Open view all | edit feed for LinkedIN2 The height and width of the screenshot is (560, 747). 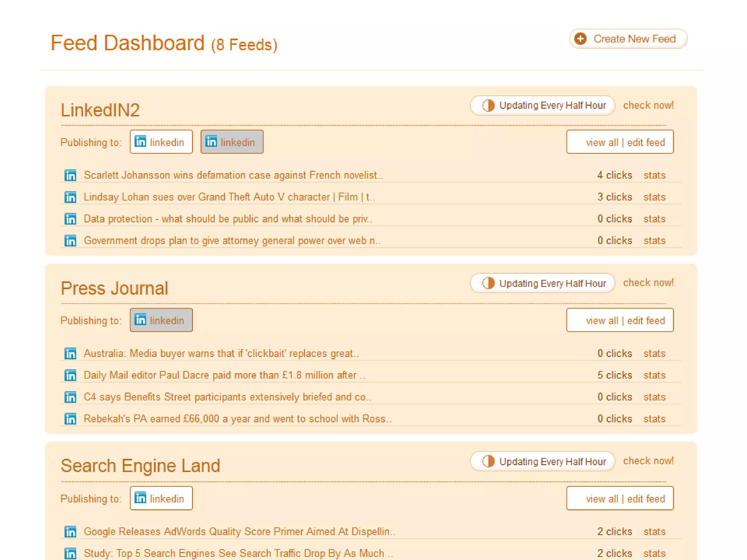tap(620, 142)
